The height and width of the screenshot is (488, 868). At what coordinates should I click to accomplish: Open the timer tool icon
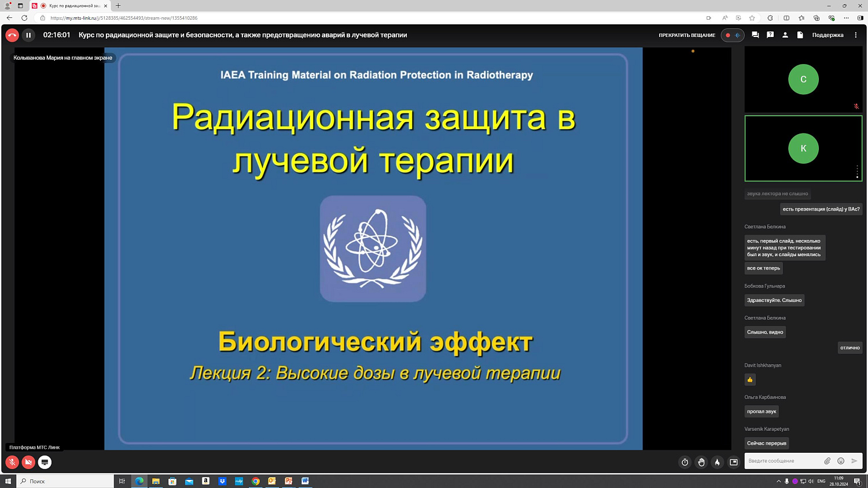point(685,462)
